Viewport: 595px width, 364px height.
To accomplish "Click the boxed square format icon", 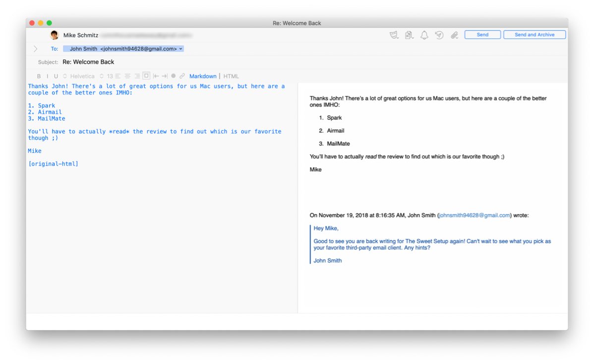I will pos(146,76).
